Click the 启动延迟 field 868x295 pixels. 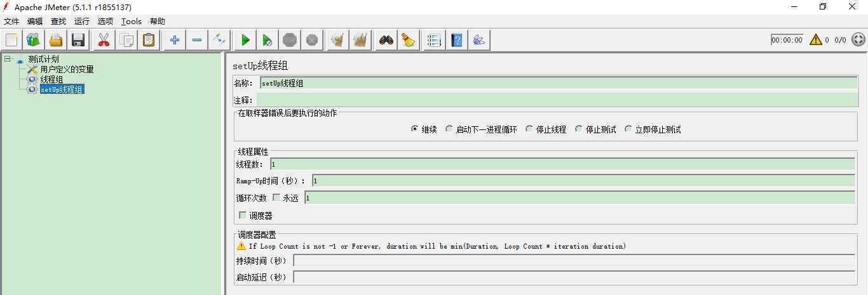(x=574, y=277)
